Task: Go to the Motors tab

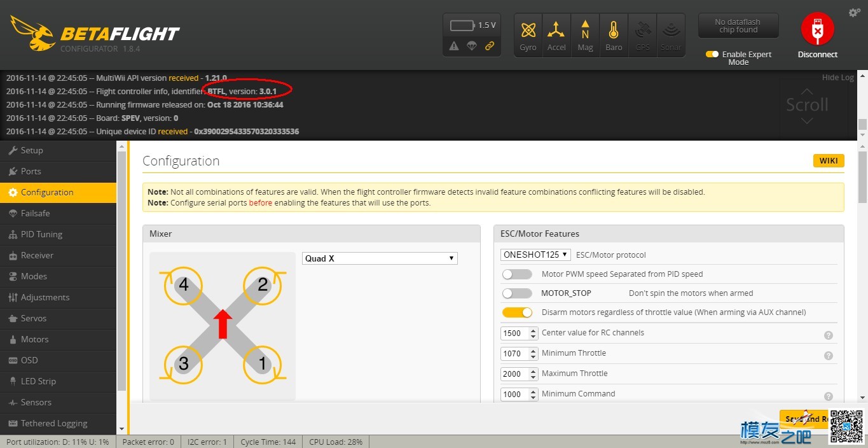Action: pyautogui.click(x=58, y=340)
